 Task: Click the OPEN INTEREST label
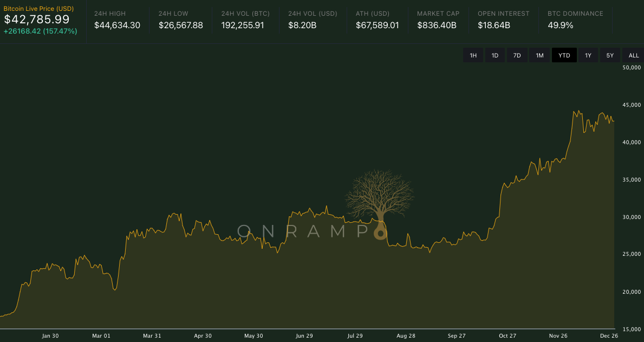504,14
